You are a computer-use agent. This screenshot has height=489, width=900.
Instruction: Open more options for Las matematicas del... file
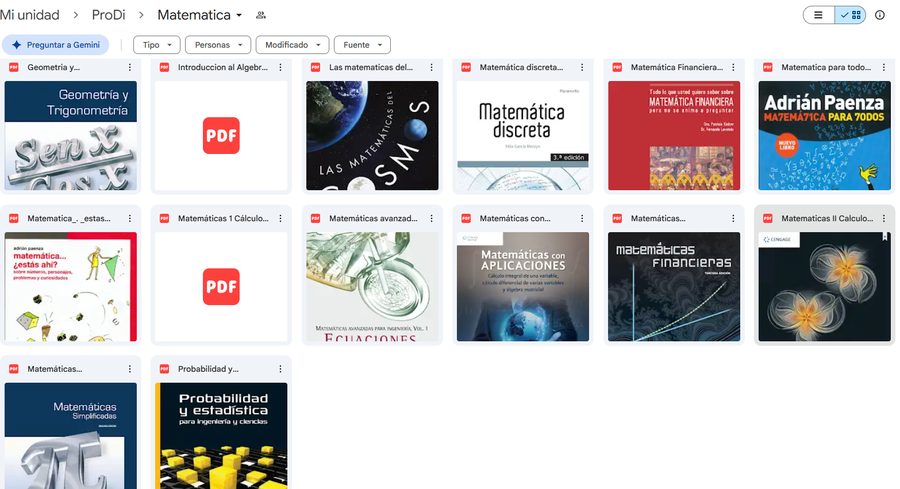tap(432, 67)
